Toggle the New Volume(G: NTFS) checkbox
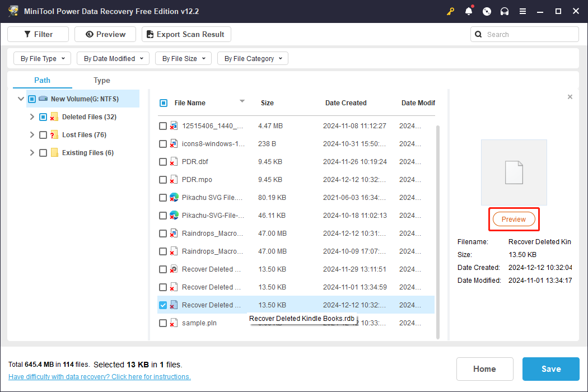Screen dimensions: 588x392 click(x=32, y=99)
